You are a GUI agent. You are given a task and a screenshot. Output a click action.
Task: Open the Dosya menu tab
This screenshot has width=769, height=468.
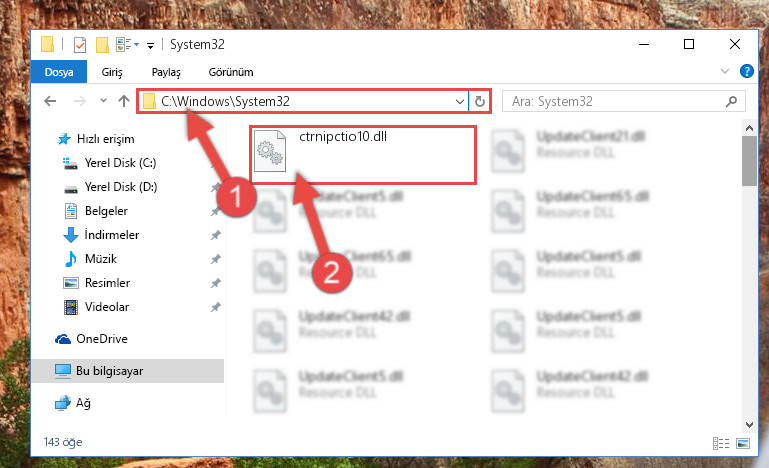pyautogui.click(x=59, y=72)
